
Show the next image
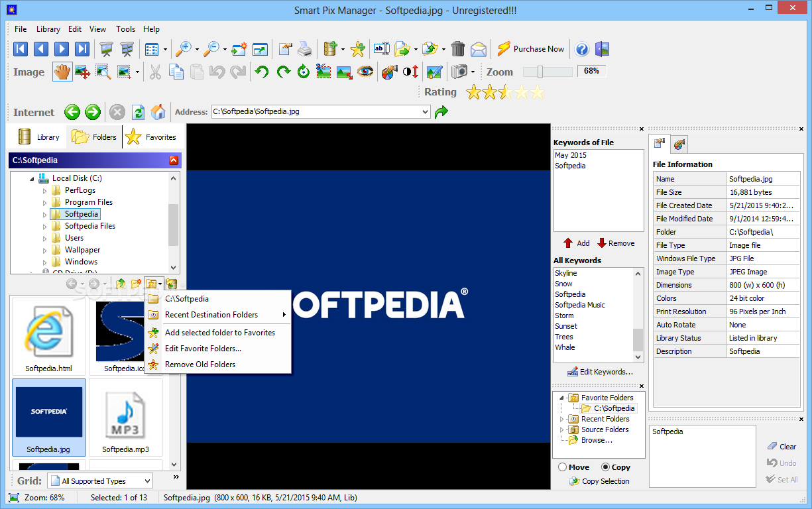(x=62, y=48)
